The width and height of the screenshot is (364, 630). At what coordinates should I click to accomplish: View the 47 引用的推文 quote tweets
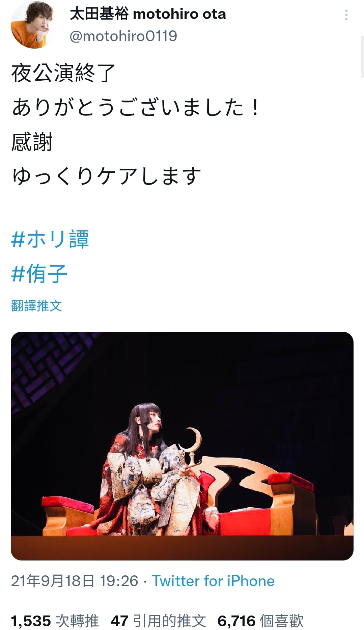tap(158, 621)
